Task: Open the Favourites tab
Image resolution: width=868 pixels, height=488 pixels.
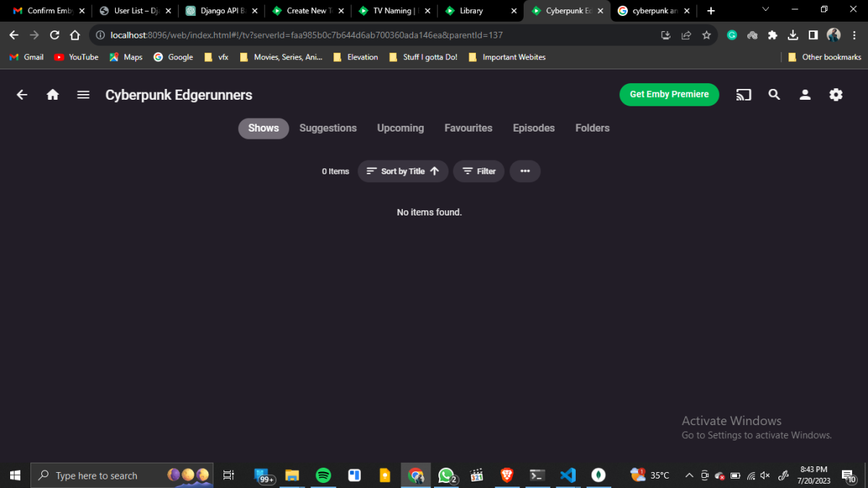Action: (468, 128)
